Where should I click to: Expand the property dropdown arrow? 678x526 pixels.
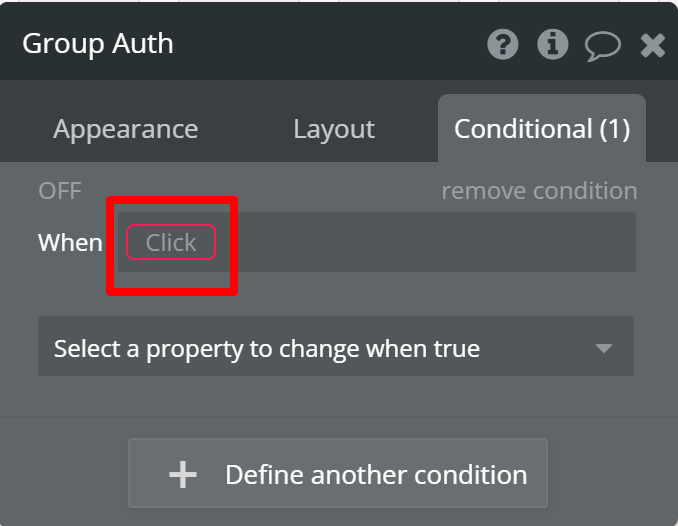(604, 348)
